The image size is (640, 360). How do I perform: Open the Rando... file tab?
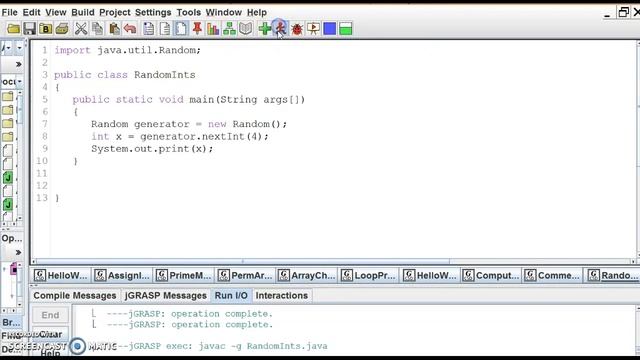(x=612, y=276)
